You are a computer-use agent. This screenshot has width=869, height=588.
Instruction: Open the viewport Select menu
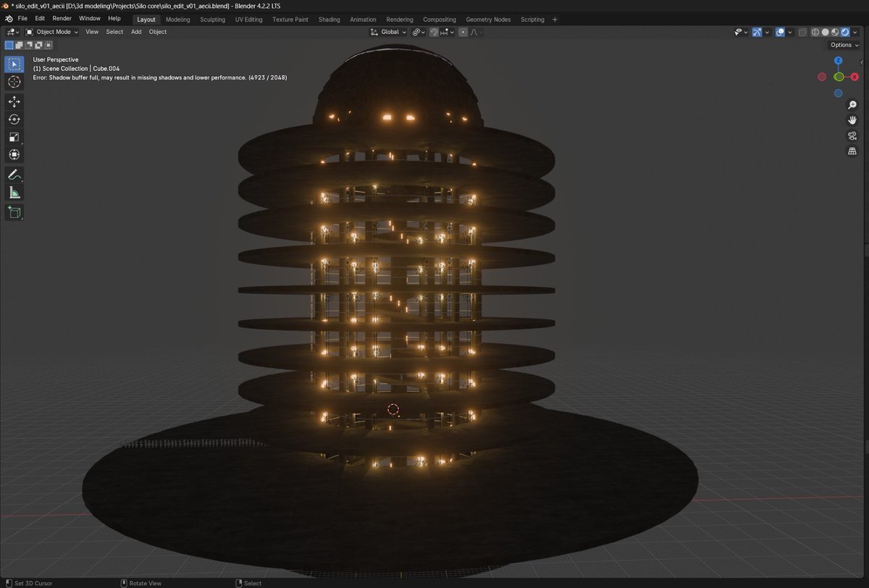pyautogui.click(x=114, y=32)
